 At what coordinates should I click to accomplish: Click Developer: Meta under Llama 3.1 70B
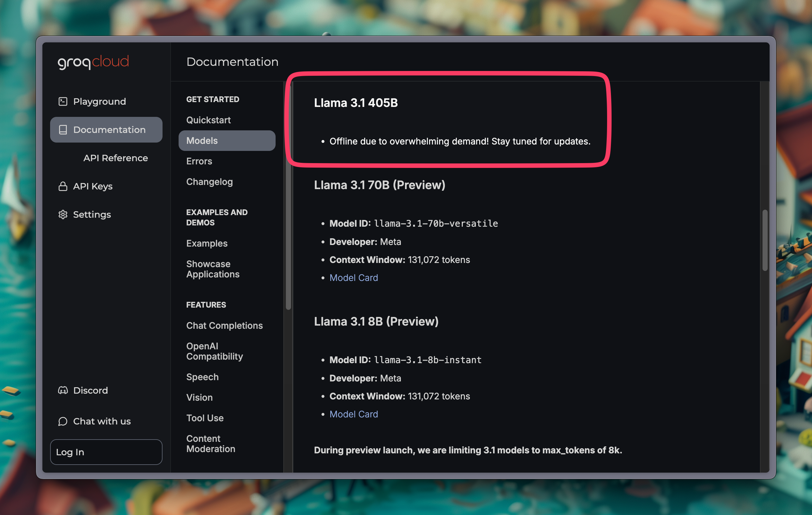[x=365, y=242]
